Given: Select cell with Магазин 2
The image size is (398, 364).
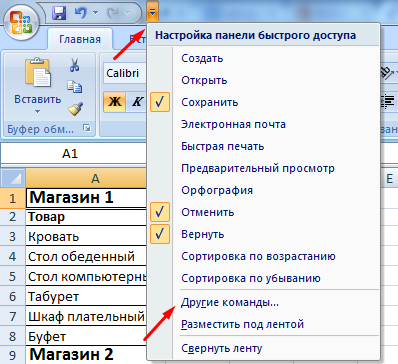Looking at the screenshot, I should point(86,355).
